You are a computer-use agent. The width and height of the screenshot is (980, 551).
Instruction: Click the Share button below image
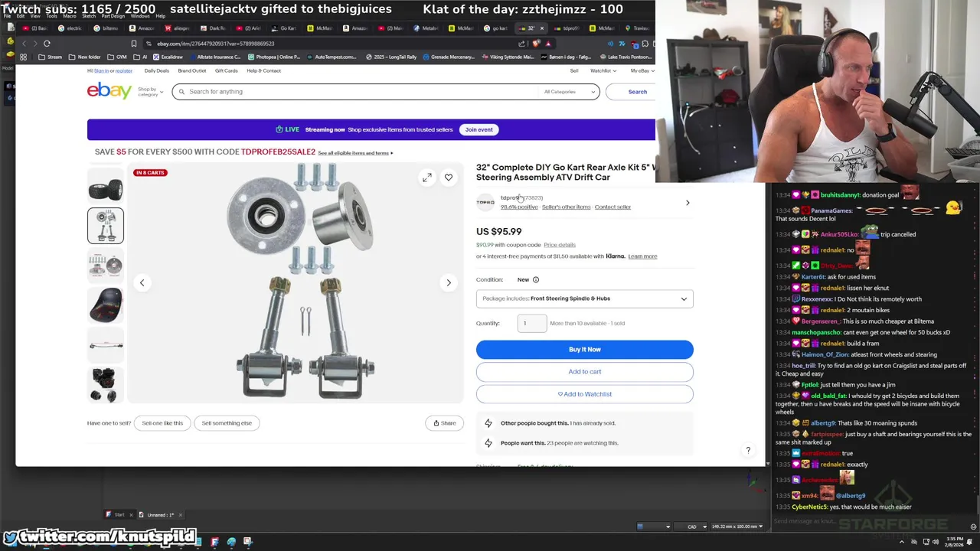pyautogui.click(x=444, y=423)
